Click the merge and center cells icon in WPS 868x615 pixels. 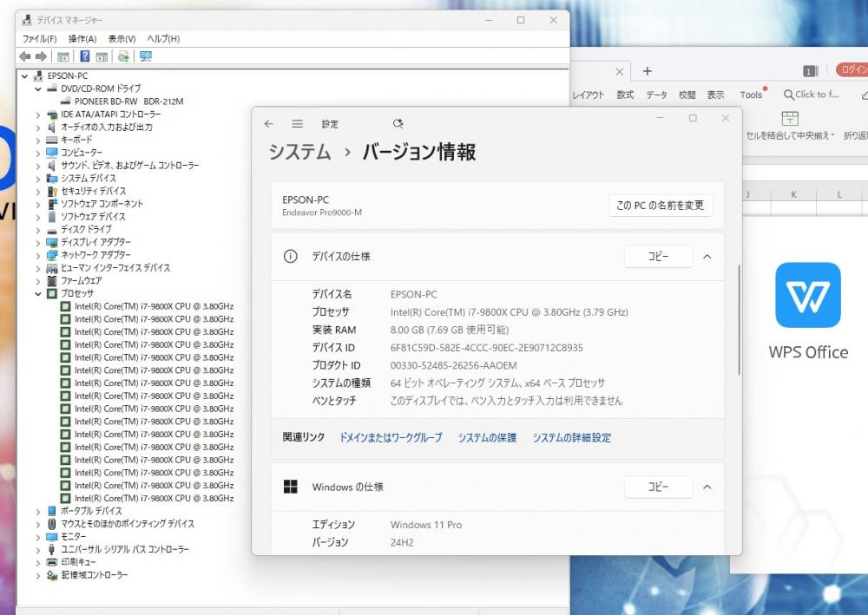[789, 118]
